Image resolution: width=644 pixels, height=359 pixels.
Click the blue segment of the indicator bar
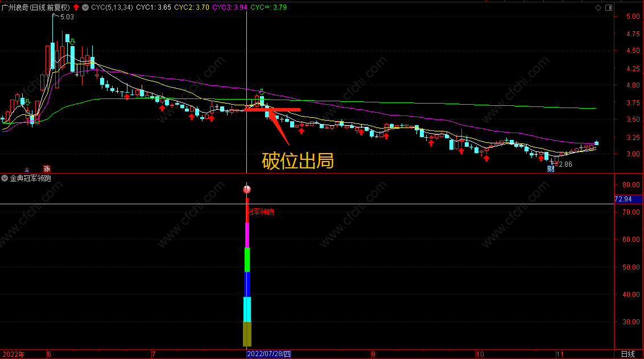(x=247, y=284)
